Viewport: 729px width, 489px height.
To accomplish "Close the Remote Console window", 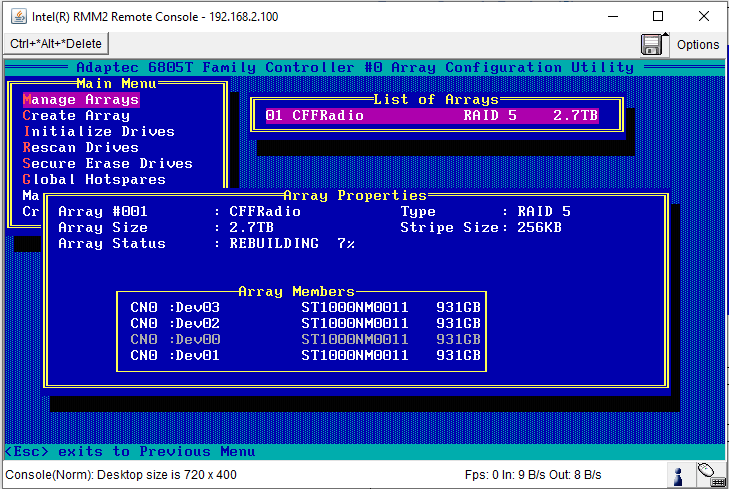I will tap(704, 16).
